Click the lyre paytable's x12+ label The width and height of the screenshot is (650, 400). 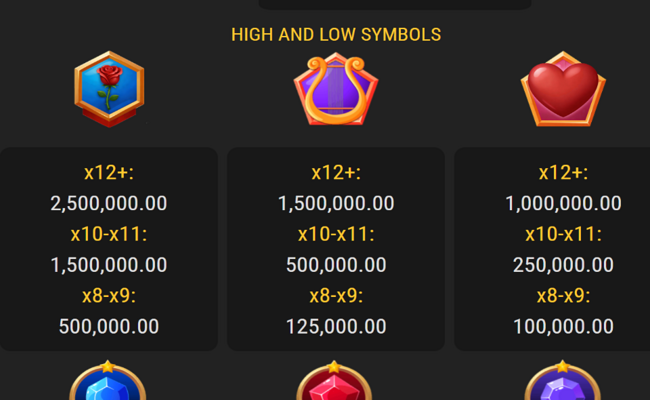click(336, 172)
